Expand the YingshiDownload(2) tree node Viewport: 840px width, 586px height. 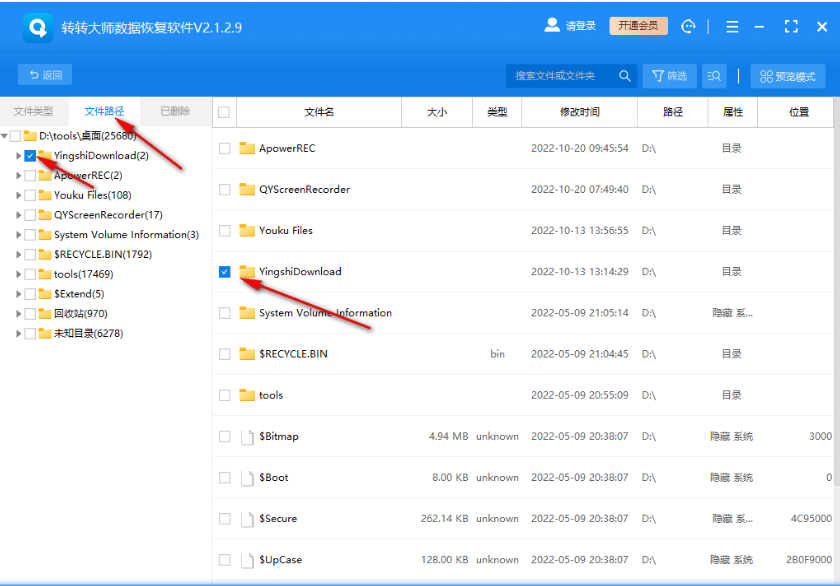click(x=18, y=156)
